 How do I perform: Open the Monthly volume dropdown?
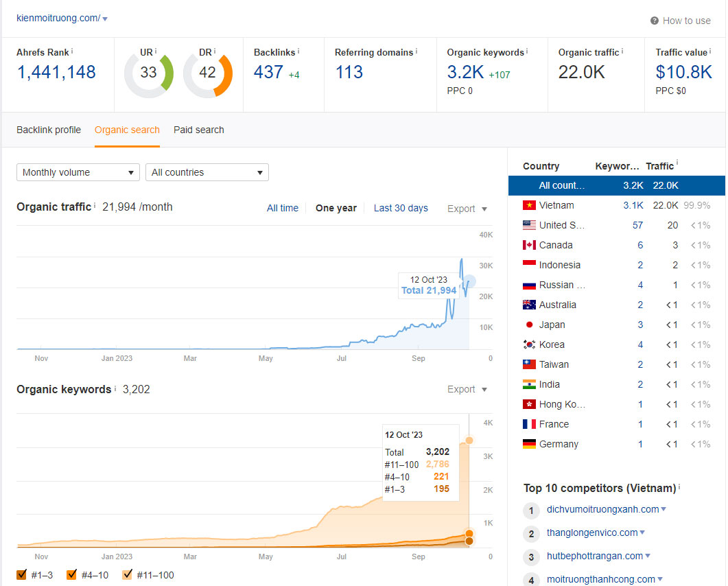78,172
